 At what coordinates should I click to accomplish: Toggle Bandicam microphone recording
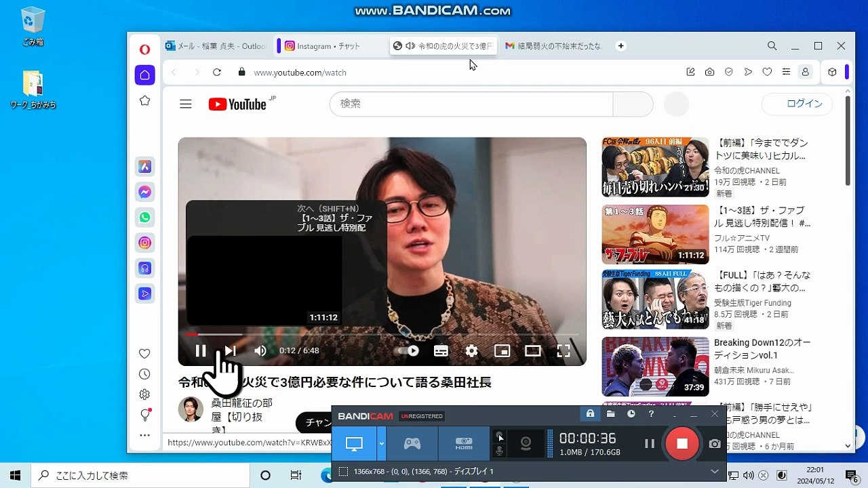click(x=500, y=451)
